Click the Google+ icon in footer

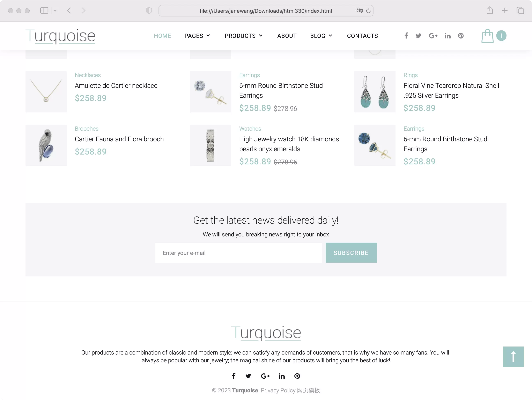(265, 376)
